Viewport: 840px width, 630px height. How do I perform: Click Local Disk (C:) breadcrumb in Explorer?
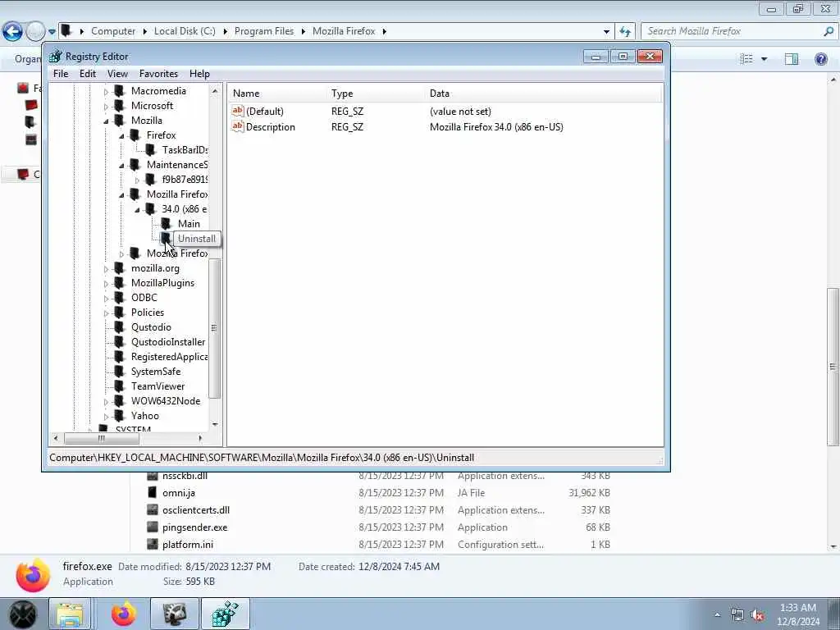tap(185, 31)
